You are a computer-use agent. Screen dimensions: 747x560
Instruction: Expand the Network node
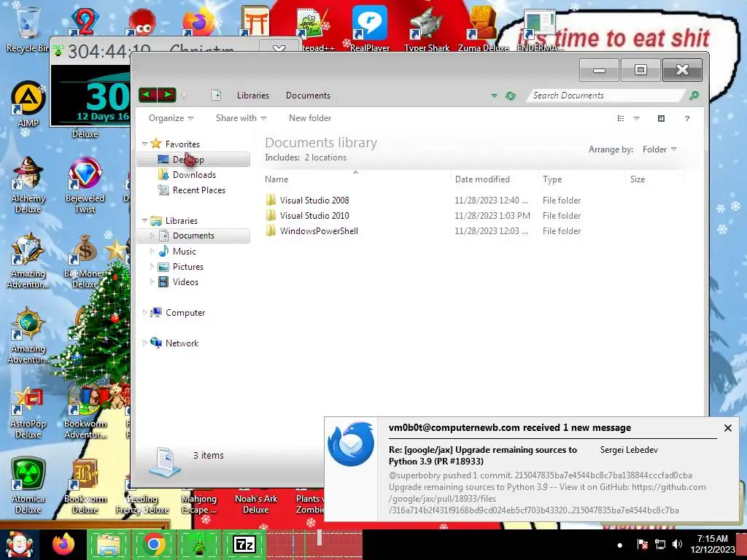point(144,343)
